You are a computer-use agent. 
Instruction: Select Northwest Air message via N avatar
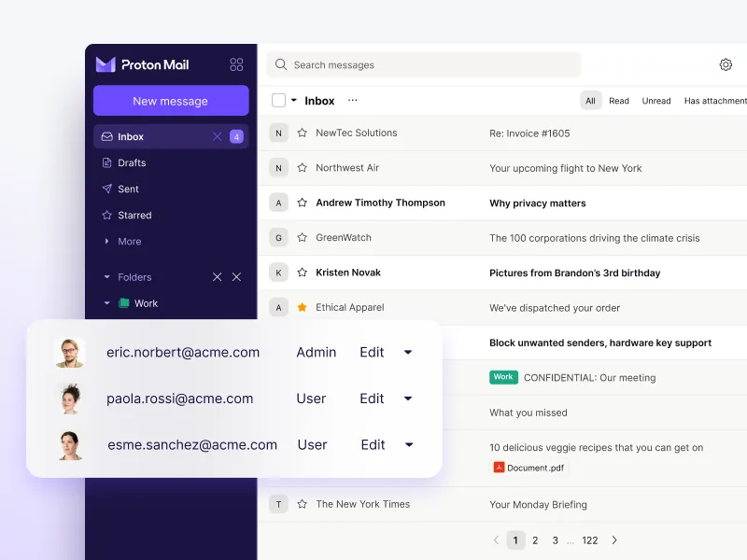[x=278, y=168]
